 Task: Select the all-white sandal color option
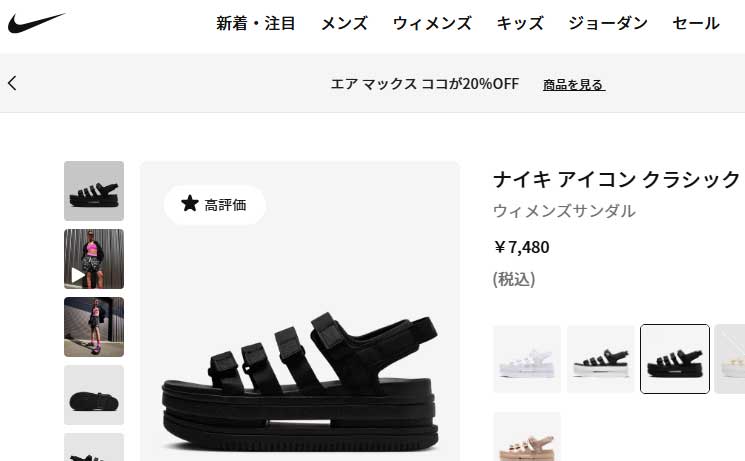tap(527, 359)
